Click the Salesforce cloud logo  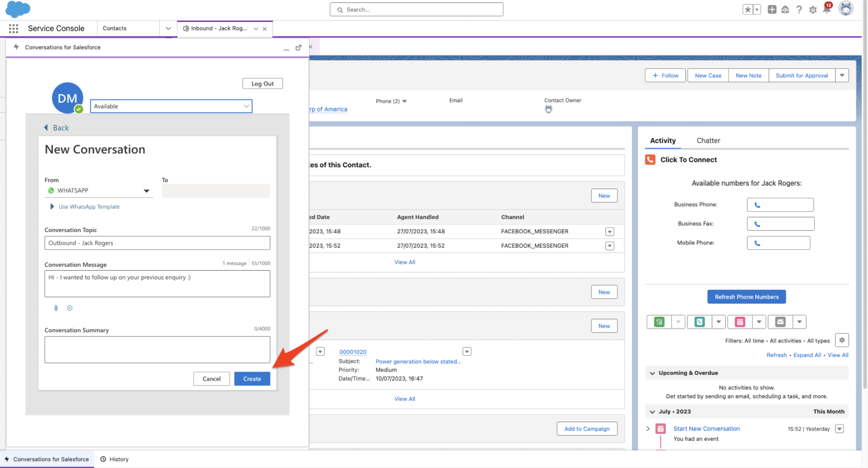tap(17, 10)
